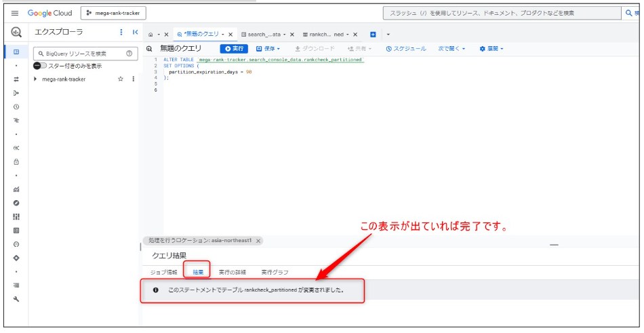Open the 実行グラフ tab
The image size is (644, 333).
pyautogui.click(x=275, y=272)
